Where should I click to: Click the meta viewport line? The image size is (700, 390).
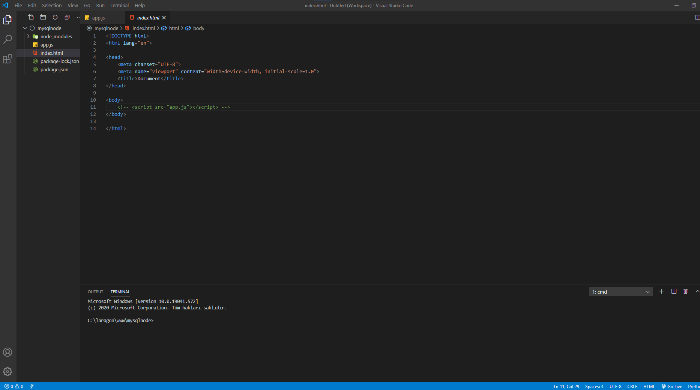219,71
